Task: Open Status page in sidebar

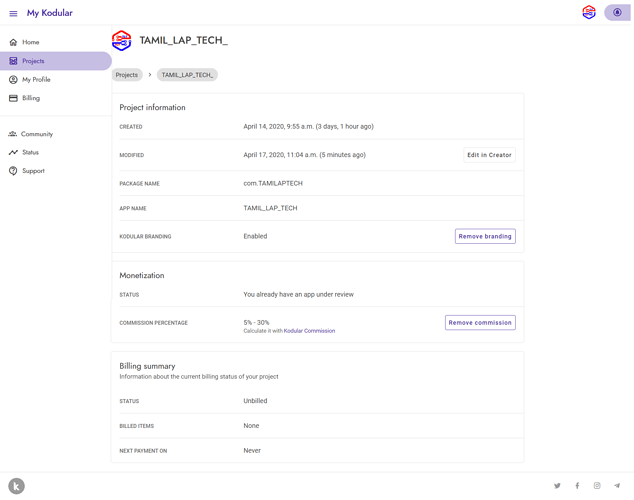Action: [x=31, y=152]
